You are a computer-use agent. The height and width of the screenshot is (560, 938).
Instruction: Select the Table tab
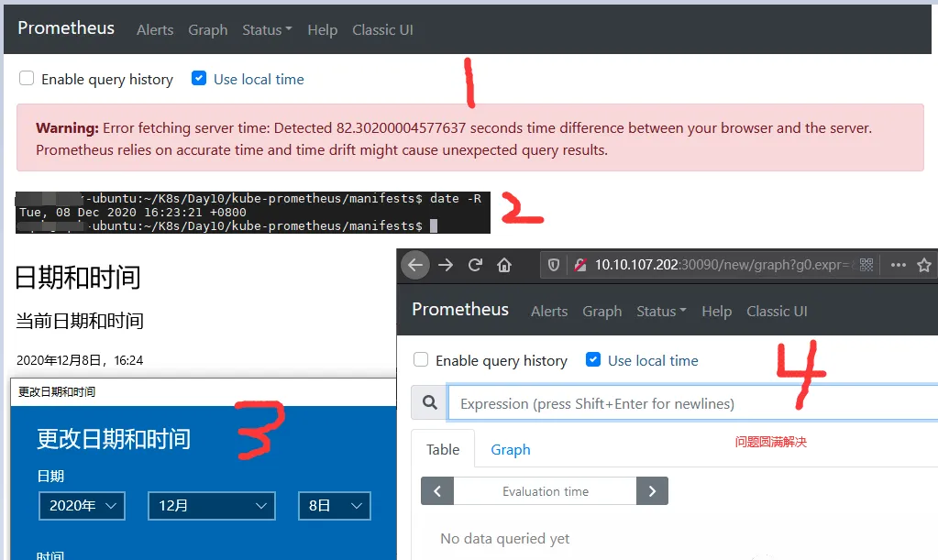[443, 449]
